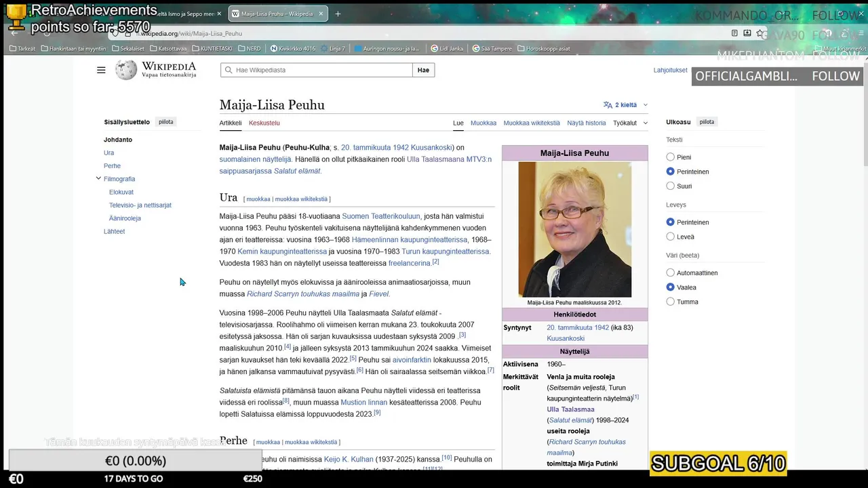Image resolution: width=868 pixels, height=488 pixels.
Task: Switch to the Artikkeli tab
Action: pyautogui.click(x=231, y=123)
